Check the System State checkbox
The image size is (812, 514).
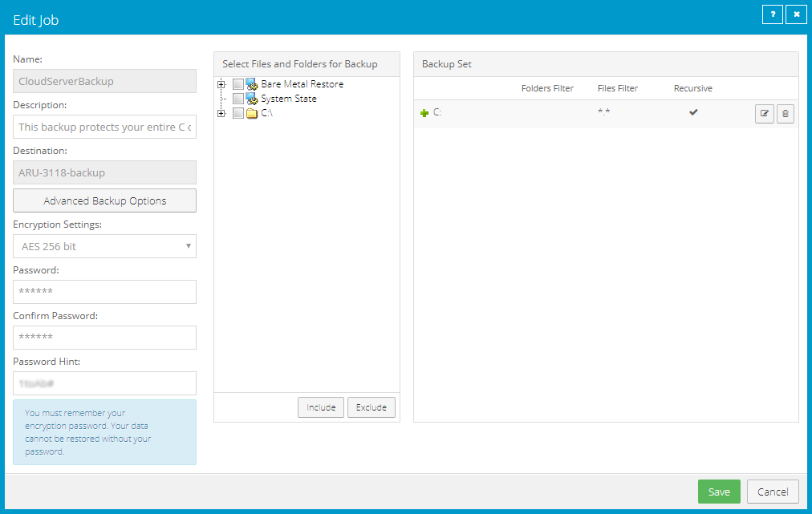tap(238, 99)
